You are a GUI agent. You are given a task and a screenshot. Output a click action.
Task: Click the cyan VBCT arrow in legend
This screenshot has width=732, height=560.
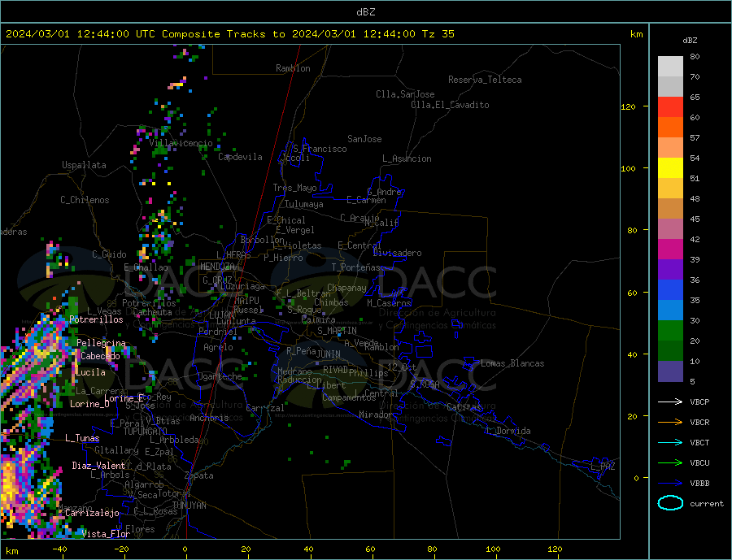click(x=670, y=442)
